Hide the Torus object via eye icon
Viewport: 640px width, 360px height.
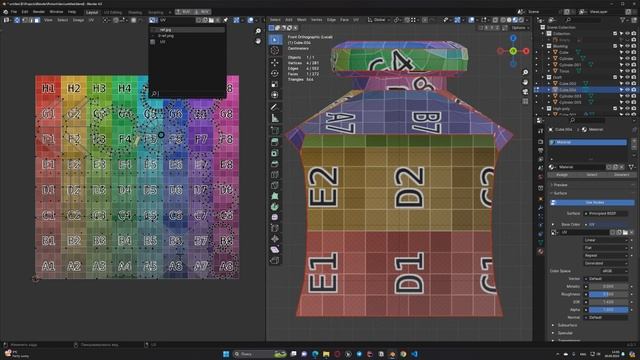tap(627, 71)
